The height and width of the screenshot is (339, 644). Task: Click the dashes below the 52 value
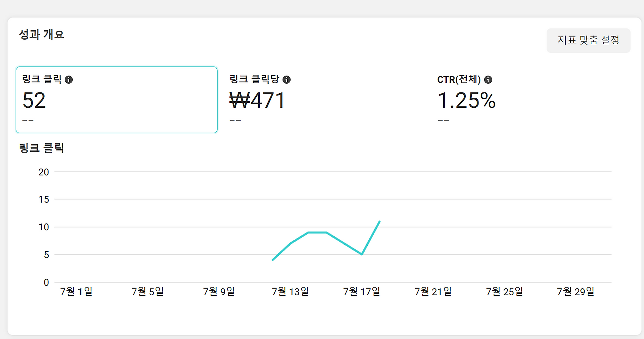click(28, 120)
